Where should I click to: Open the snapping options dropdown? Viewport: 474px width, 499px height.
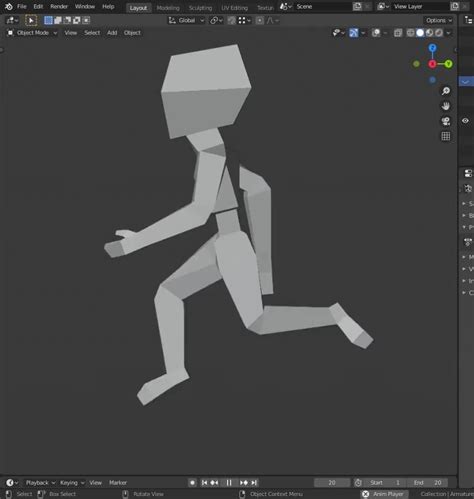click(x=245, y=20)
